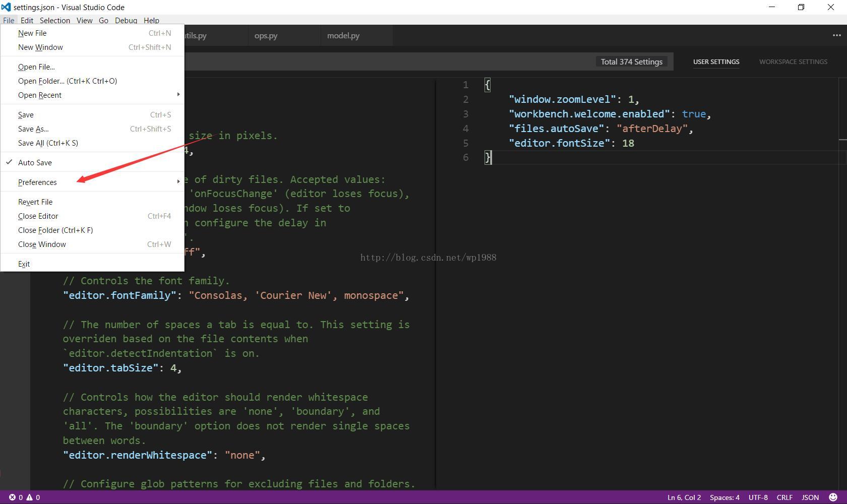Open the Help menu
Screen dimensions: 847x504
coord(151,20)
